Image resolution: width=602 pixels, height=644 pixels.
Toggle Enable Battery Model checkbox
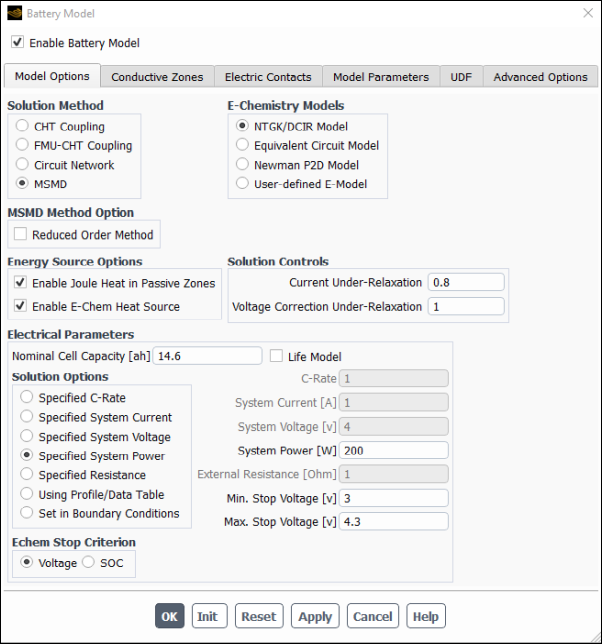(x=18, y=42)
